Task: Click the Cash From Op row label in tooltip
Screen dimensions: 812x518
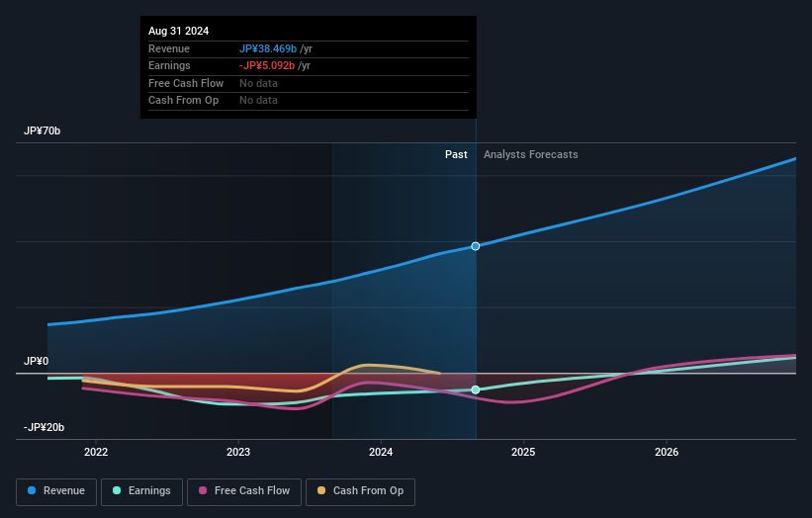Action: click(183, 101)
